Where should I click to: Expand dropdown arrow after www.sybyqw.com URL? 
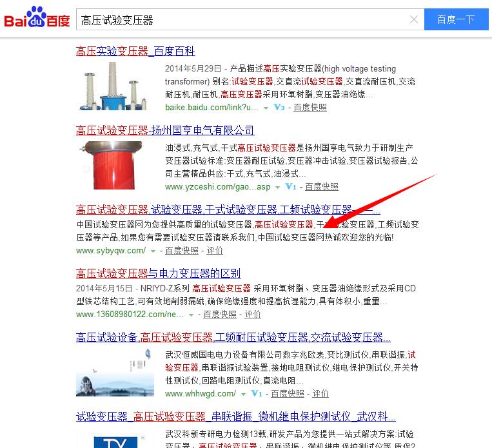(153, 251)
